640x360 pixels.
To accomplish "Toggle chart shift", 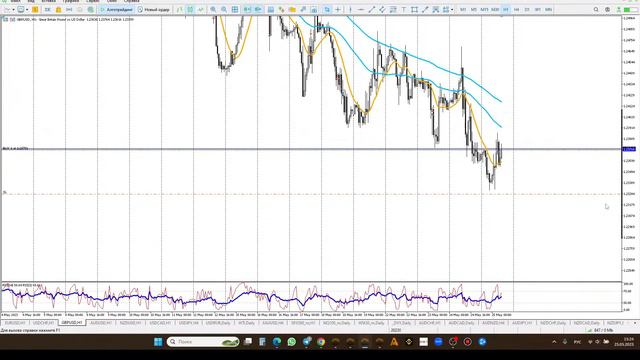I will coord(258,9).
